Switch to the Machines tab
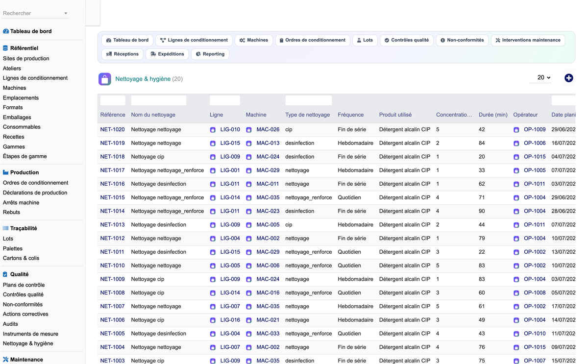588x364 pixels. 254,40
